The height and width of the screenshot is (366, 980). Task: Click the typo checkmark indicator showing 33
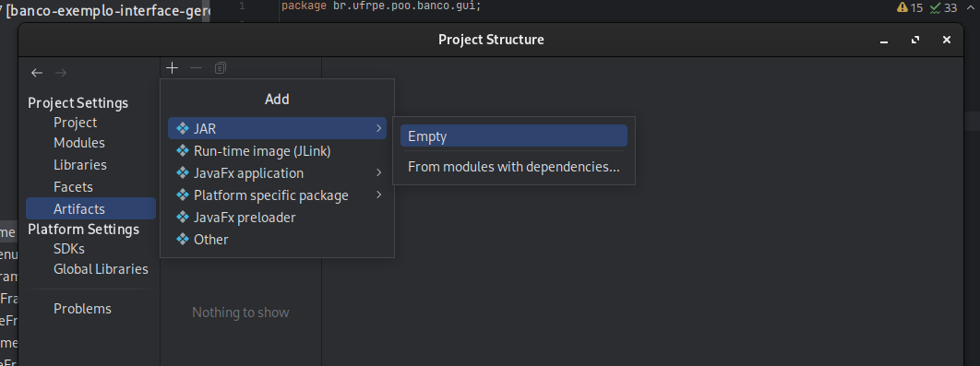click(944, 7)
